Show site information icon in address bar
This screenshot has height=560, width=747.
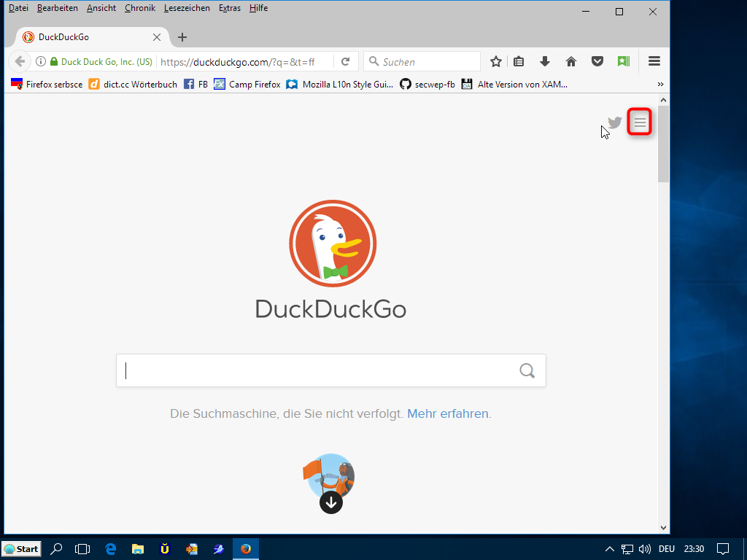[x=41, y=61]
